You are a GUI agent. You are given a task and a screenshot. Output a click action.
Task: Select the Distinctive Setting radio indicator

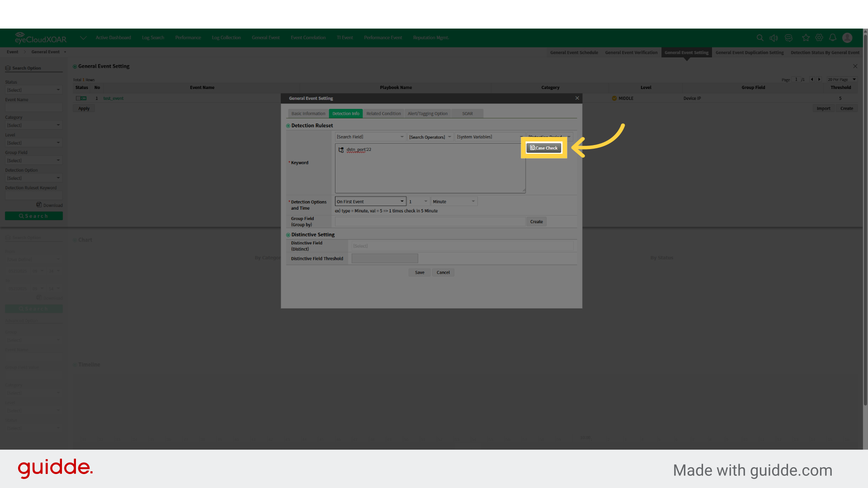click(288, 235)
